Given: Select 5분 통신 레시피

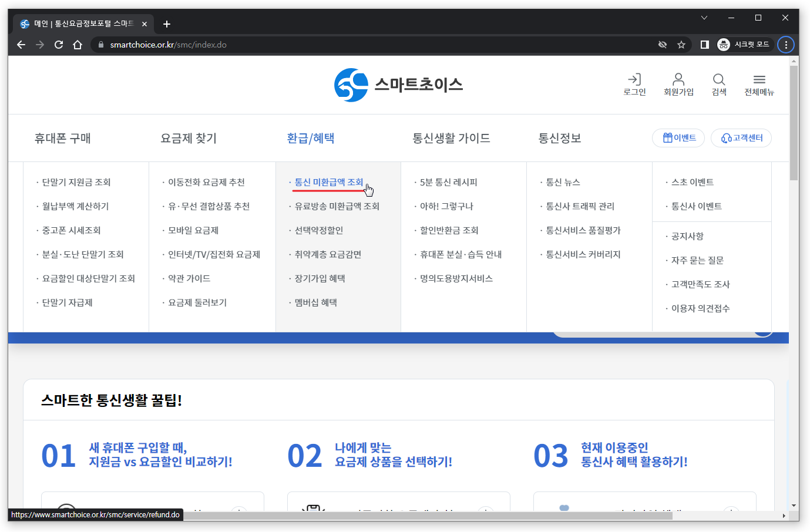Looking at the screenshot, I should [449, 182].
